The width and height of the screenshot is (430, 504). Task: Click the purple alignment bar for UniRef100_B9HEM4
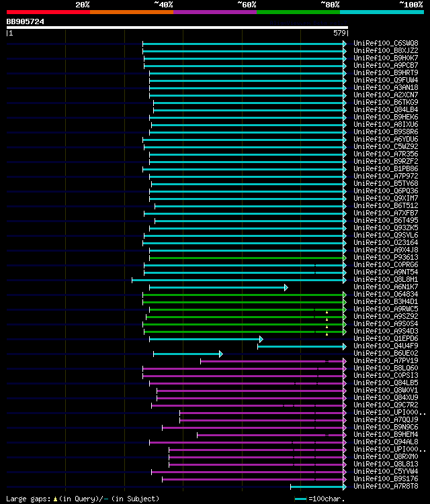[271, 436]
